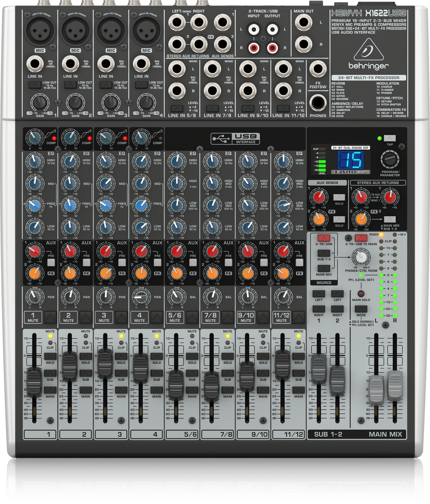The height and width of the screenshot is (504, 430).
Task: Select MAIN MIX as the SOURCE
Action: point(324,268)
